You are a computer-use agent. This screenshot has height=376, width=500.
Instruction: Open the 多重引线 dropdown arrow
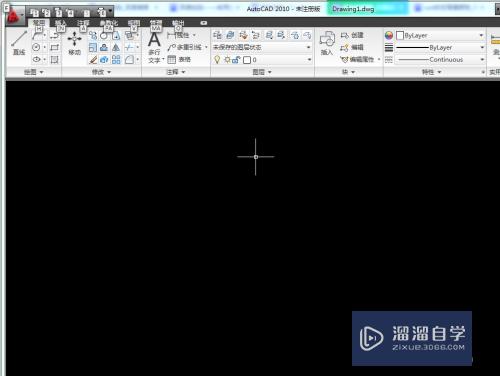[x=206, y=47]
